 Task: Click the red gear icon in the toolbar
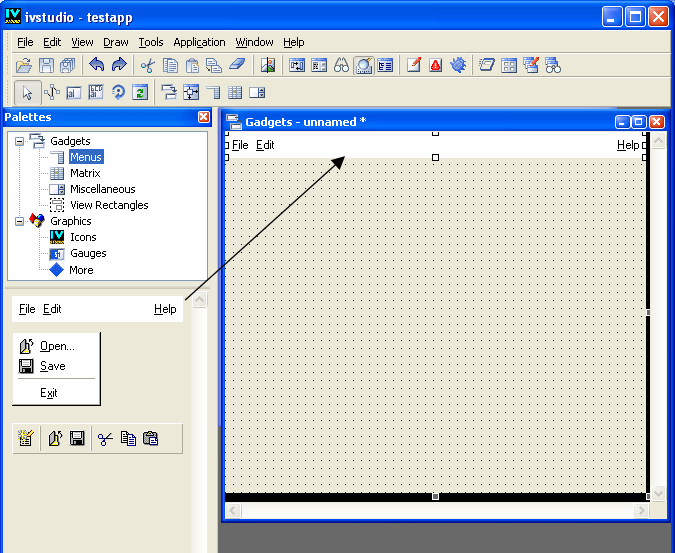(x=459, y=65)
